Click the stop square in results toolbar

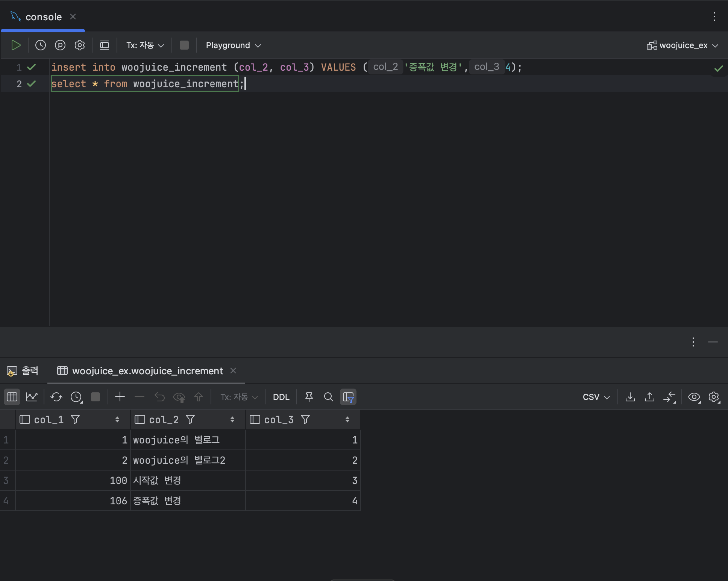pos(96,397)
